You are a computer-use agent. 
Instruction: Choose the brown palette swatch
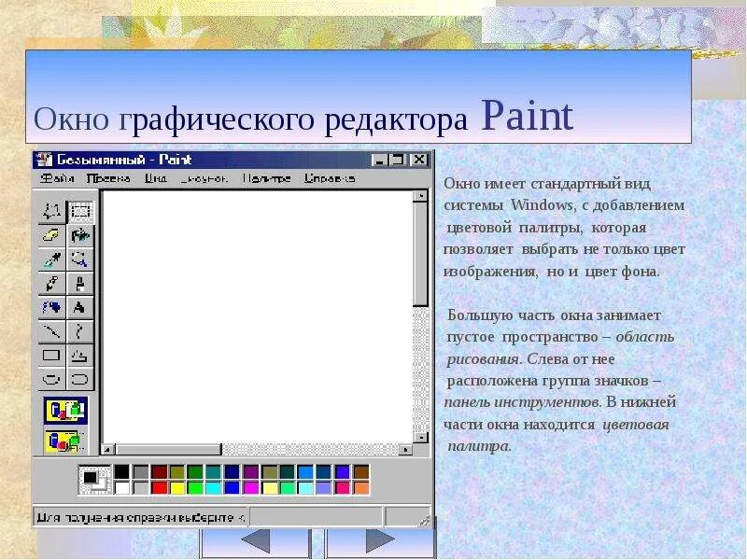tap(361, 472)
